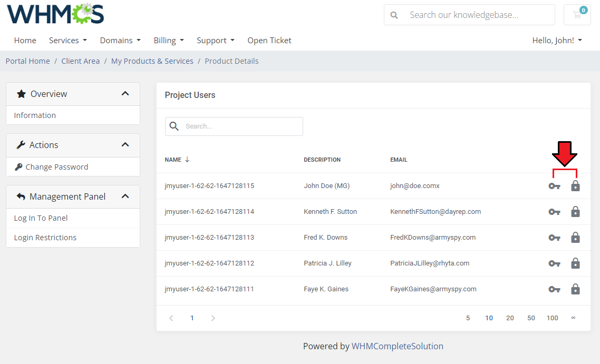This screenshot has width=600, height=364.
Task: Click email KennethFSutton@dayrep.com
Action: pos(436,211)
